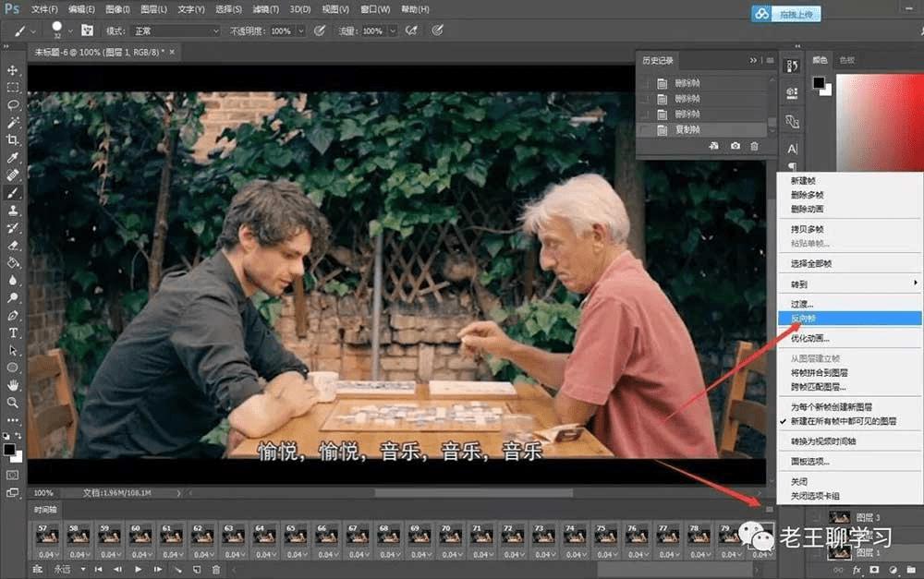Viewport: 924px width, 579px height.
Task: Select the Dodge tool
Action: click(x=12, y=297)
